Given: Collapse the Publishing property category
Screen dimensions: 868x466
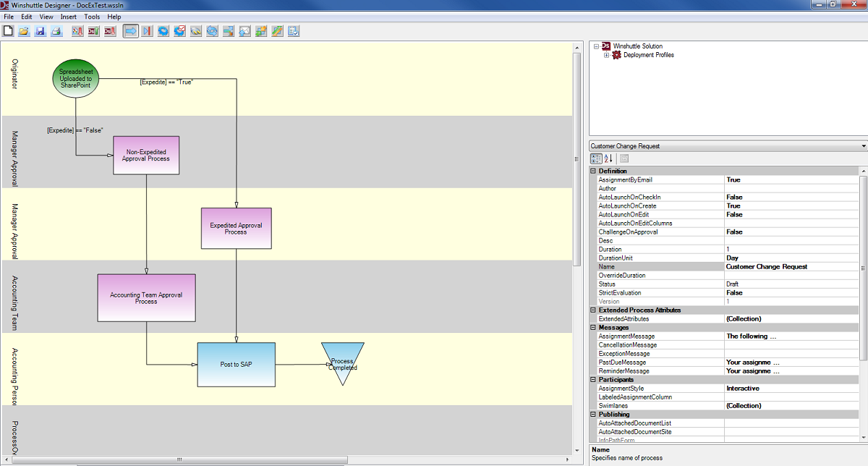Looking at the screenshot, I should [594, 414].
